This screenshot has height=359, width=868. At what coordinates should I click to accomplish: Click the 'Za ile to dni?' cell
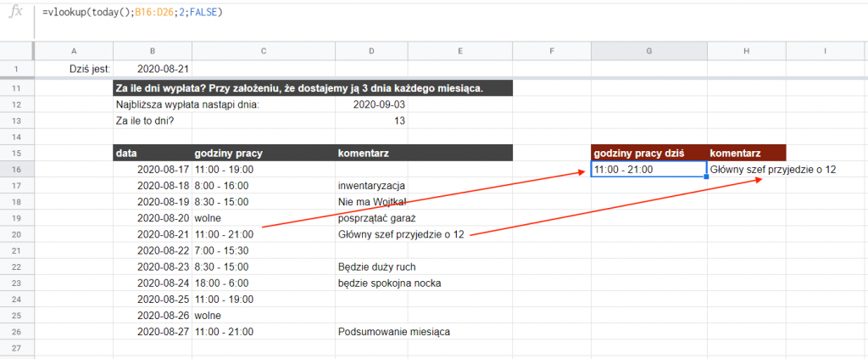tap(153, 121)
